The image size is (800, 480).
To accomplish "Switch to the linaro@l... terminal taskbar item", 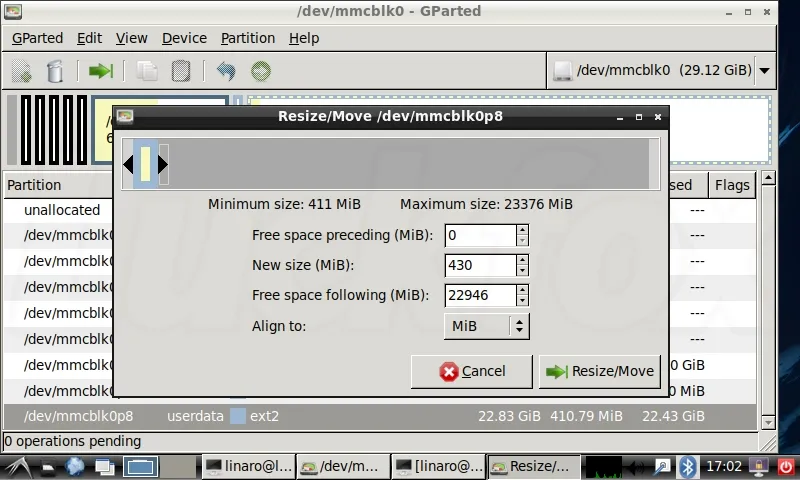I will (248, 466).
